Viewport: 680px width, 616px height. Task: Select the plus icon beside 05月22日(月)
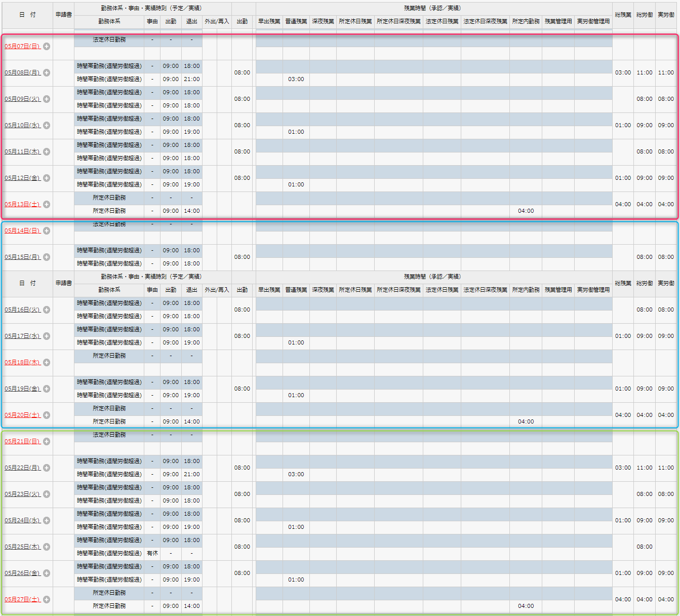click(47, 468)
